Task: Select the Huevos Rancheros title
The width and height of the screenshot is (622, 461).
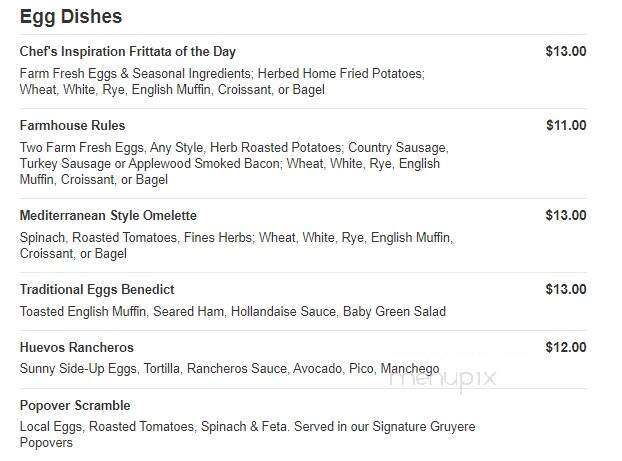Action: 77,348
